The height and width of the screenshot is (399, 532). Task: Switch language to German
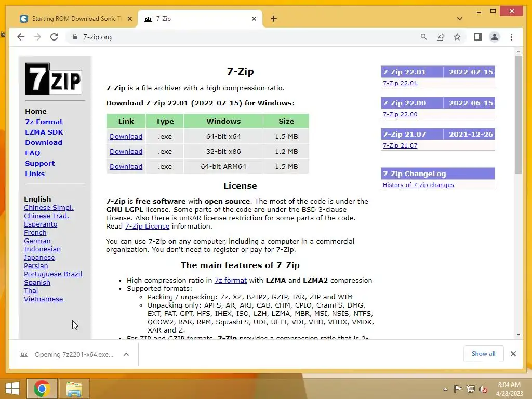click(37, 241)
